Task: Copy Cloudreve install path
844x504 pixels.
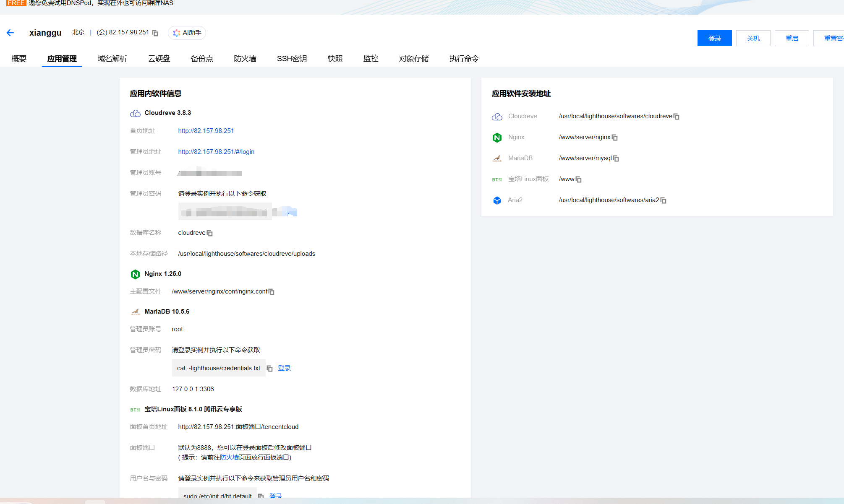Action: coord(677,117)
